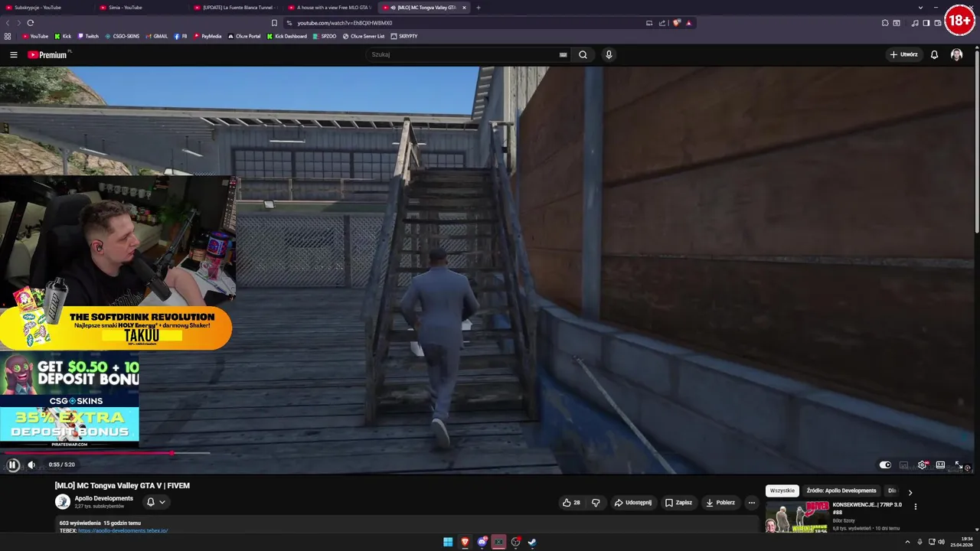Screen dimensions: 980x551
Task: Like the video with thumbs up
Action: (572, 503)
